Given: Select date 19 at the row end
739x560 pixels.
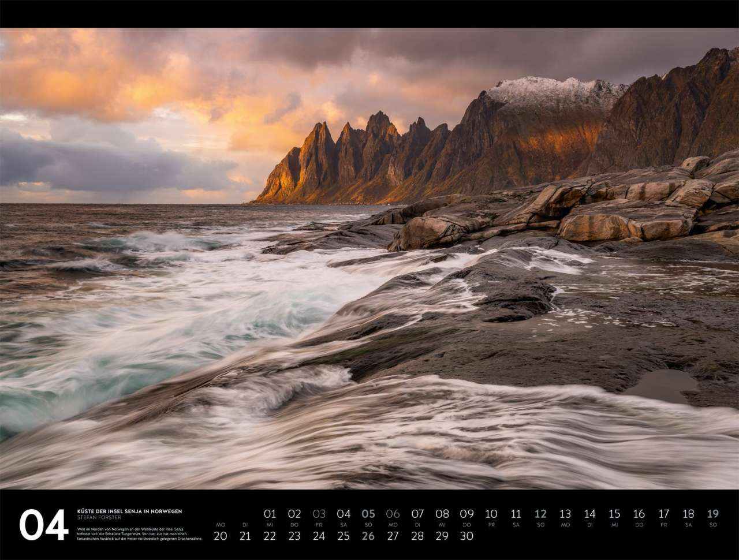Looking at the screenshot, I should (712, 514).
